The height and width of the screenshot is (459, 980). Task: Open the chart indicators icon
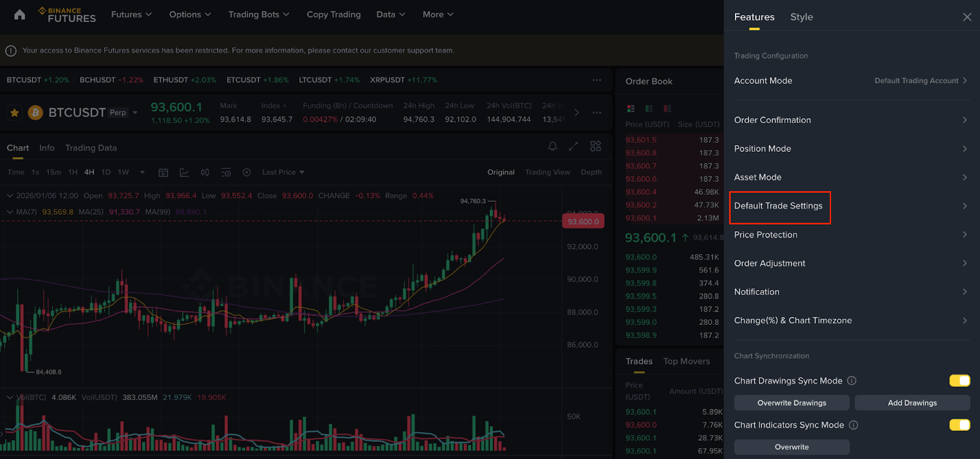click(x=184, y=173)
